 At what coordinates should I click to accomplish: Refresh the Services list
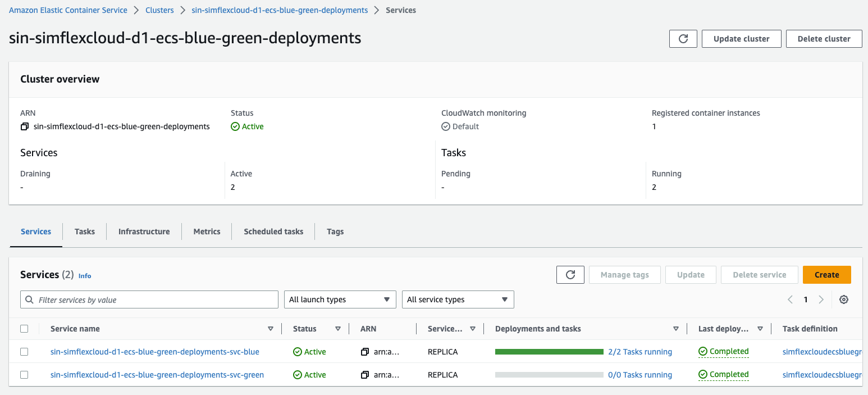[570, 275]
